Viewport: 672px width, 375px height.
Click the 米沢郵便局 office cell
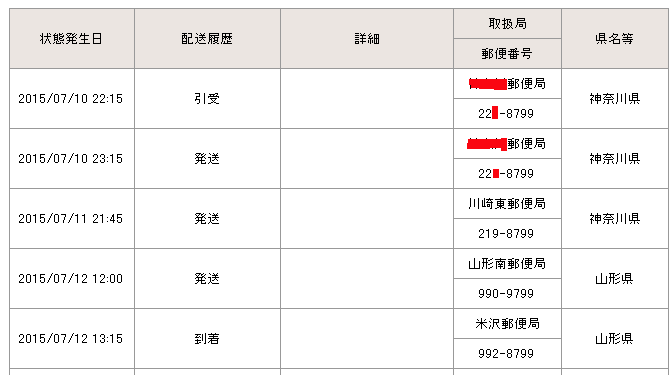point(507,324)
